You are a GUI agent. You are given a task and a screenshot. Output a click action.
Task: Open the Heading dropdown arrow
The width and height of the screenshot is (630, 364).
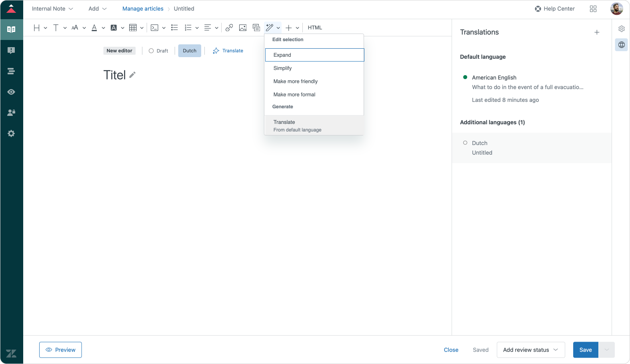46,28
